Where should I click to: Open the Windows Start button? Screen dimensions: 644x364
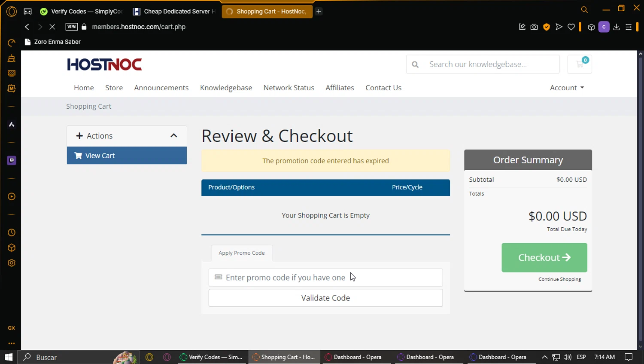pyautogui.click(x=9, y=357)
